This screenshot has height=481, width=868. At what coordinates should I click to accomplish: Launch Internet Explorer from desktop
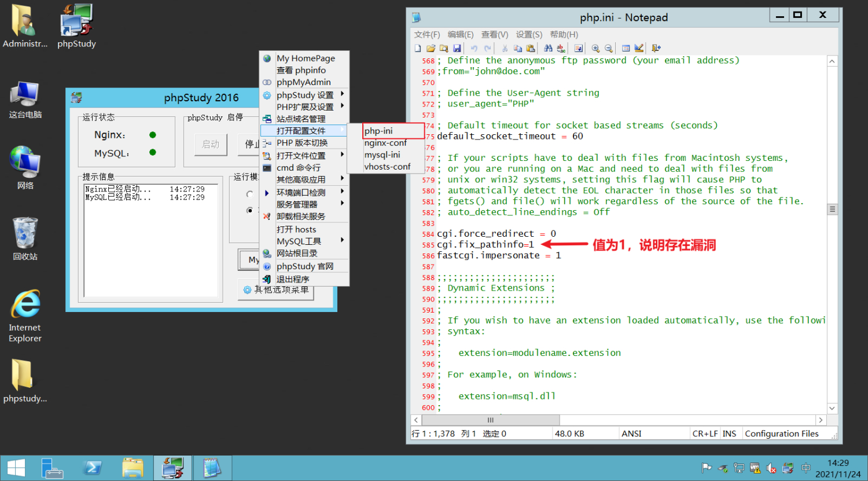tap(25, 316)
